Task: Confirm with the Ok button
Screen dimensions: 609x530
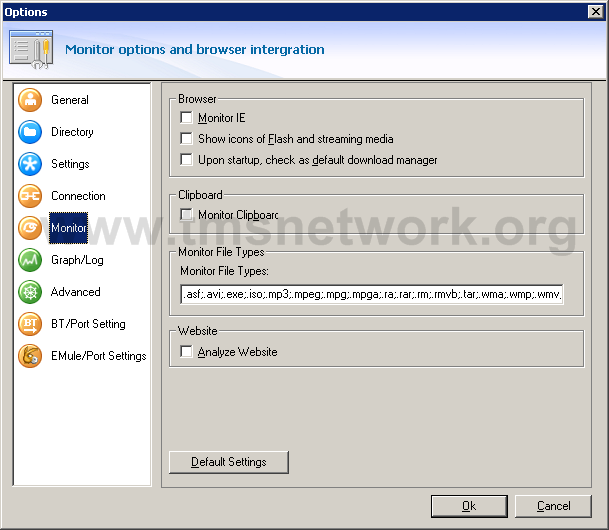Action: 469,506
